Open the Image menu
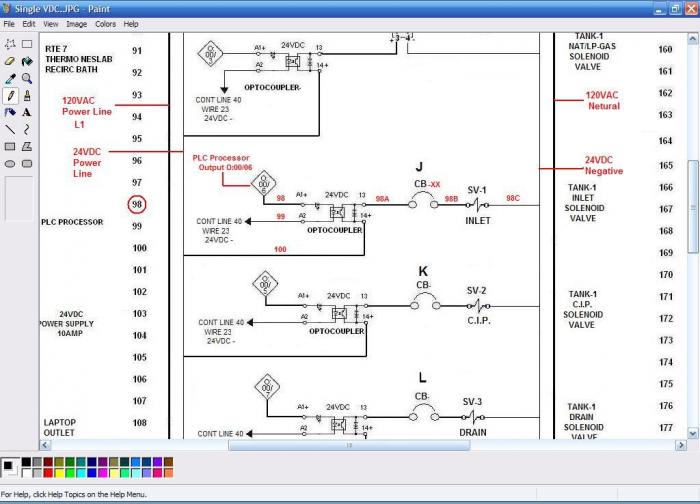The height and width of the screenshot is (504, 700). click(77, 24)
